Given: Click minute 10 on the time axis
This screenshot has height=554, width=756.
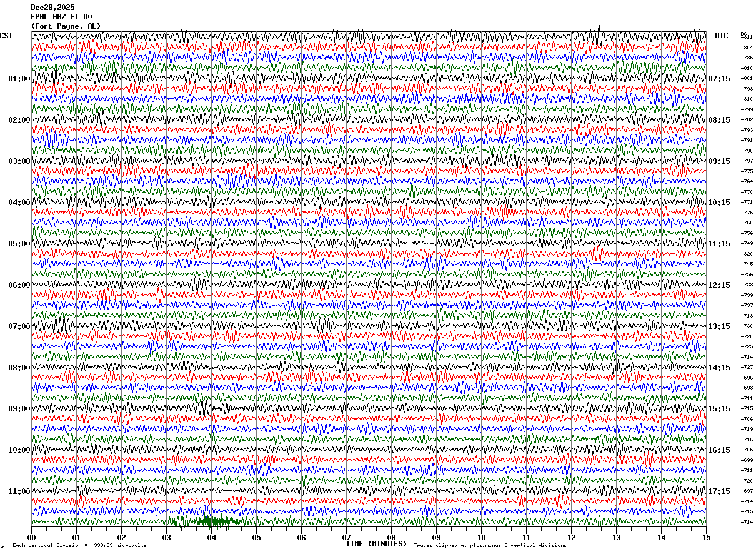Looking at the screenshot, I should [x=481, y=537].
